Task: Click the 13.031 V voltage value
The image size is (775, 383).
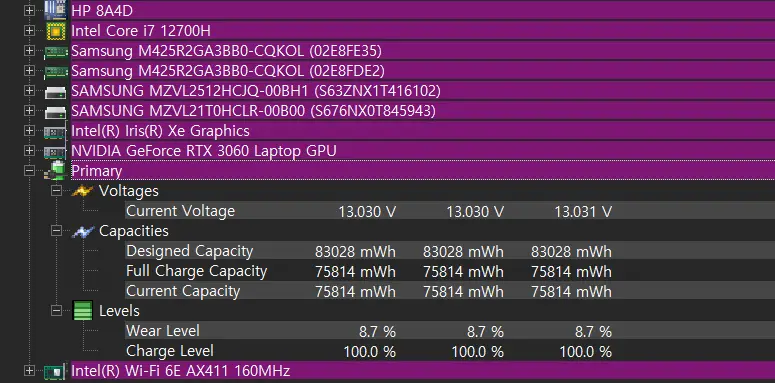Action: pos(583,212)
